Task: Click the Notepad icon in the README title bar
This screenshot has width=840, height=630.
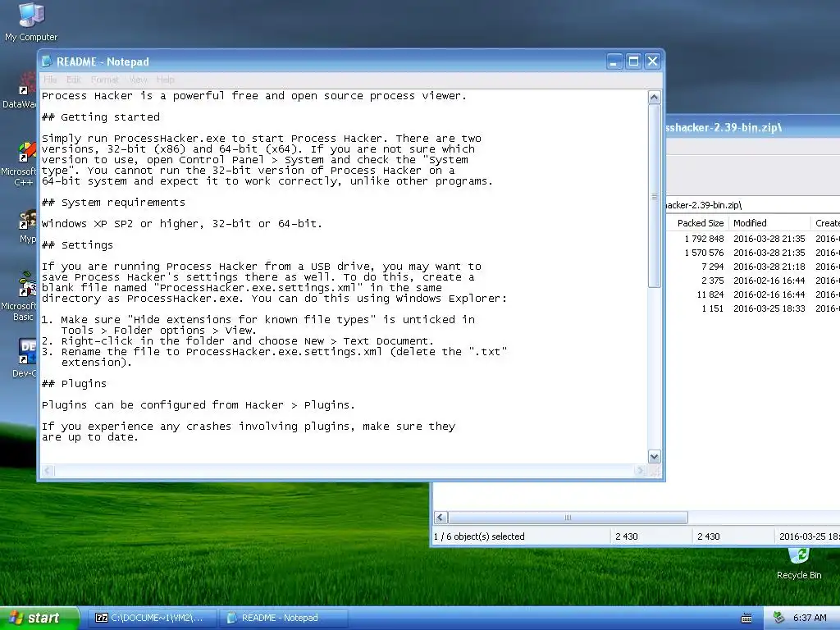Action: point(47,62)
